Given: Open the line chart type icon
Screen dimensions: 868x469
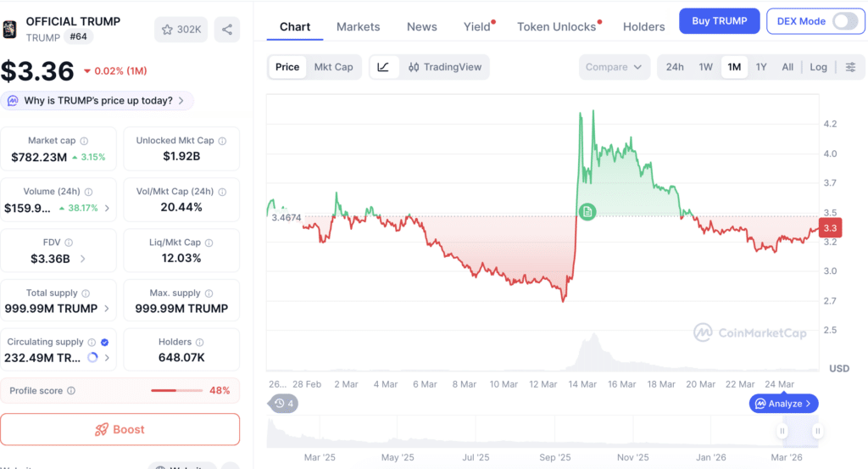Looking at the screenshot, I should pos(383,67).
